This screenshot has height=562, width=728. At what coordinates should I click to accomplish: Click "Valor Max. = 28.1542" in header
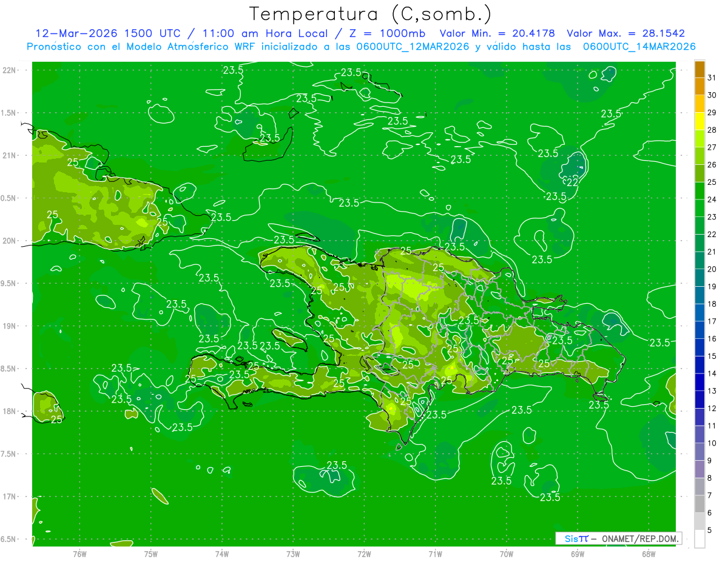coord(625,33)
